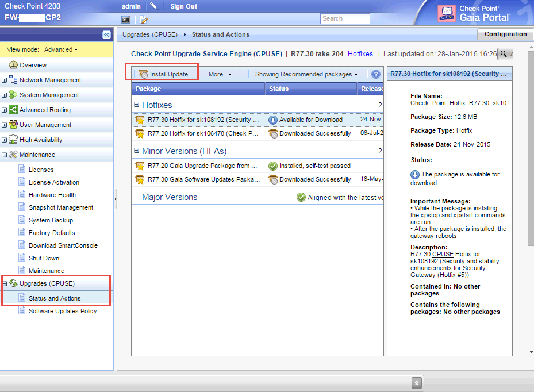Click the double-chevron expand icon in bottom bar

pyautogui.click(x=417, y=383)
